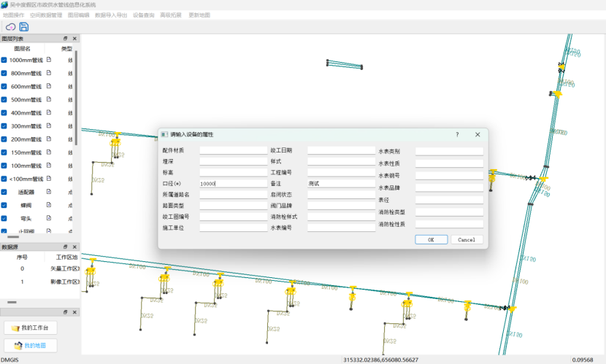The width and height of the screenshot is (606, 364).
Task: Open 我的工作台 button
Action: (30, 328)
